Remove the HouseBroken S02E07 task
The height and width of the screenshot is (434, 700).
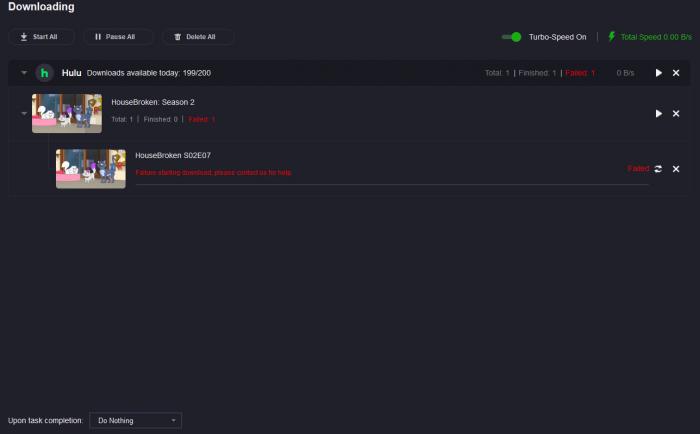(676, 169)
